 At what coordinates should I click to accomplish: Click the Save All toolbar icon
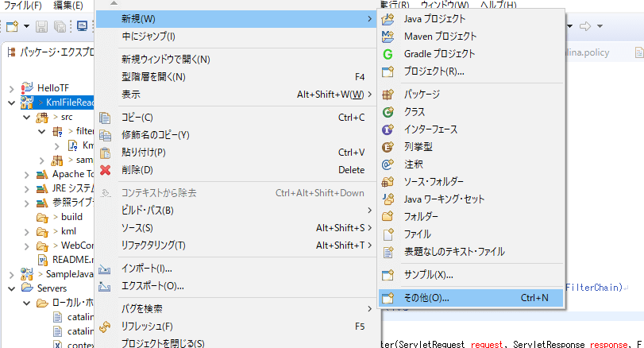[60, 27]
